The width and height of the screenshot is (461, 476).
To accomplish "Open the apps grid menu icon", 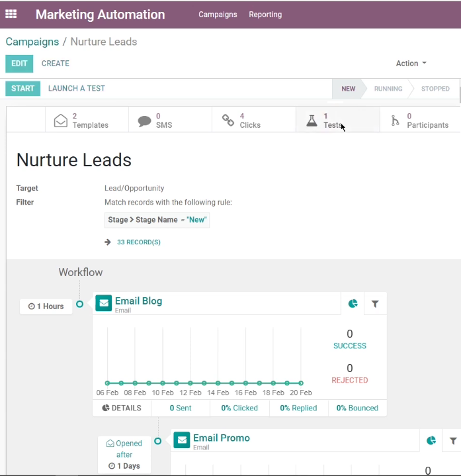I will point(11,14).
